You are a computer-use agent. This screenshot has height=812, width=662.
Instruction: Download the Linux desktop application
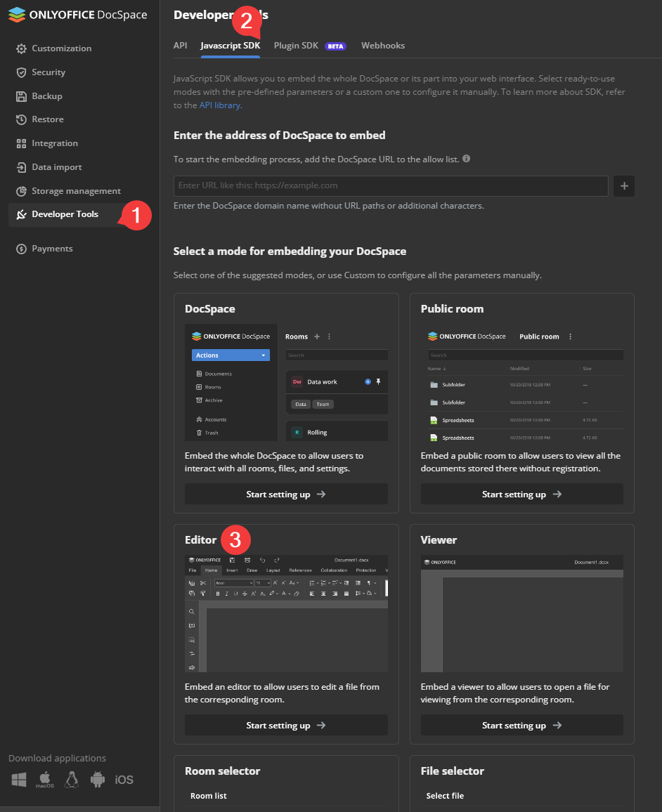[72, 780]
